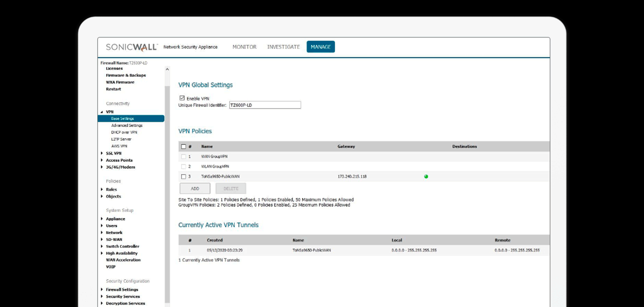Viewport: 644px width, 307px height.
Task: Select all VPN policies via header checkbox
Action: pyautogui.click(x=183, y=146)
